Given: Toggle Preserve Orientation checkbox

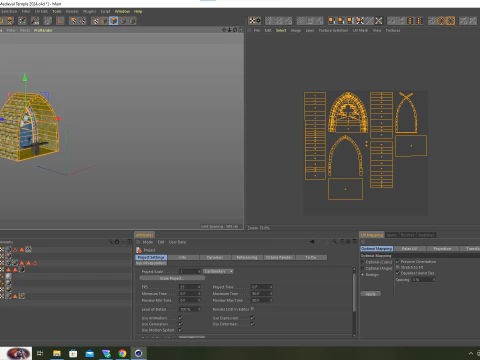Looking at the screenshot, I should [x=398, y=262].
